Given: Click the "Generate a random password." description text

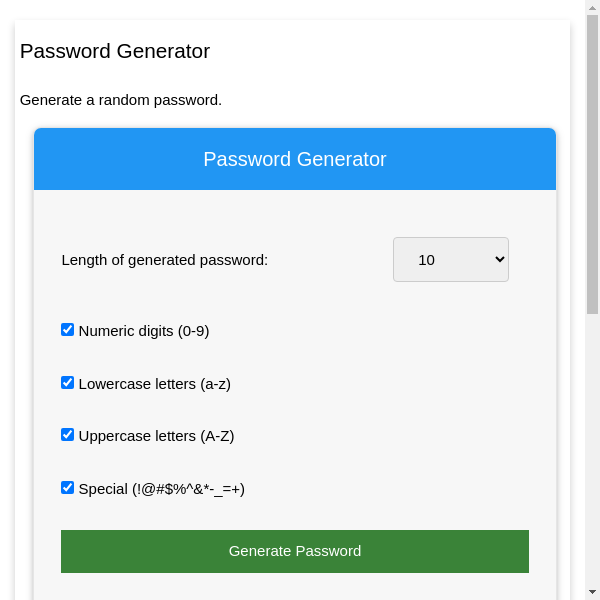Looking at the screenshot, I should [121, 100].
